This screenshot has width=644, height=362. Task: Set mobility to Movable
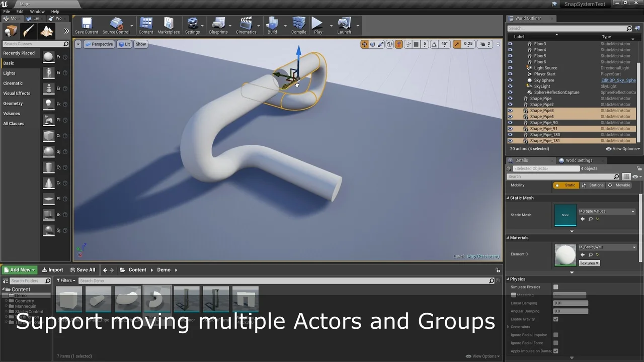[619, 185]
